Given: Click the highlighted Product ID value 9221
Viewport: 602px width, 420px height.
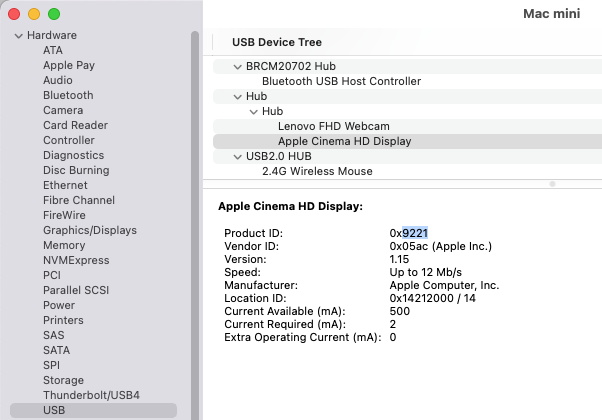Looking at the screenshot, I should point(415,233).
